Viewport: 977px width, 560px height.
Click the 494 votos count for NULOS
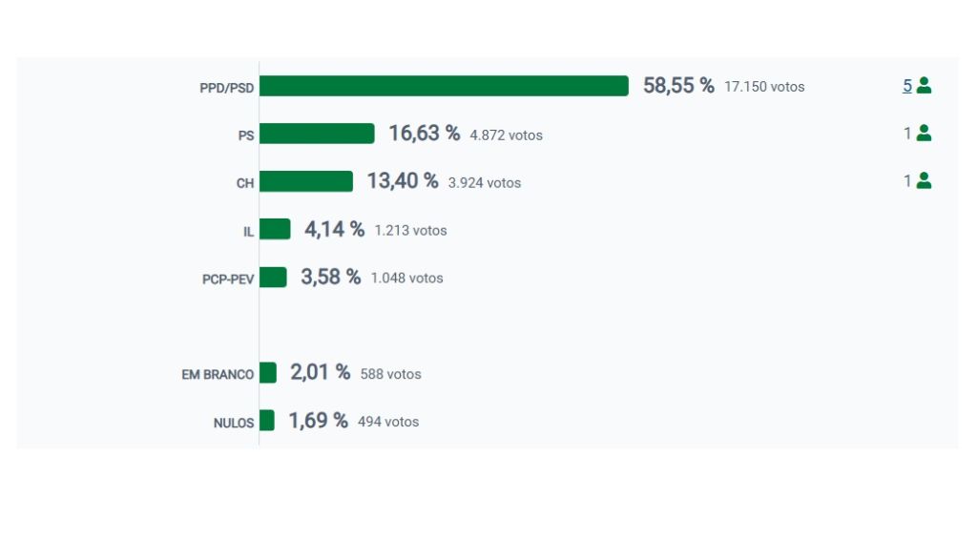pyautogui.click(x=388, y=422)
